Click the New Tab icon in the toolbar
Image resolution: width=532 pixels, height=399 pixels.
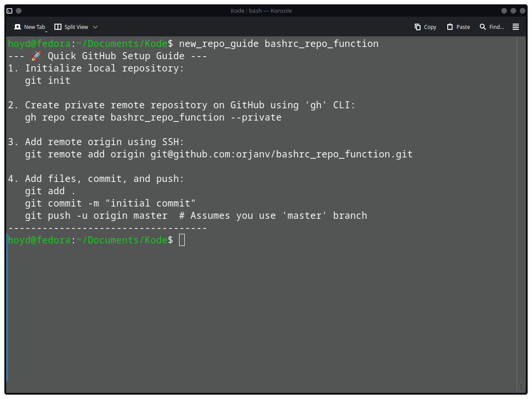point(18,27)
